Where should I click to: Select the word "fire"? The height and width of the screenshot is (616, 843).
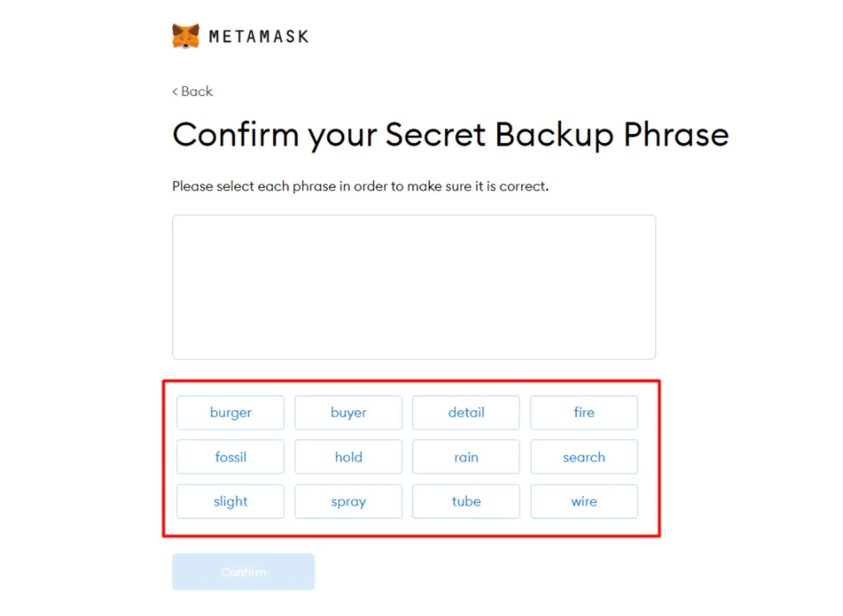pos(584,413)
